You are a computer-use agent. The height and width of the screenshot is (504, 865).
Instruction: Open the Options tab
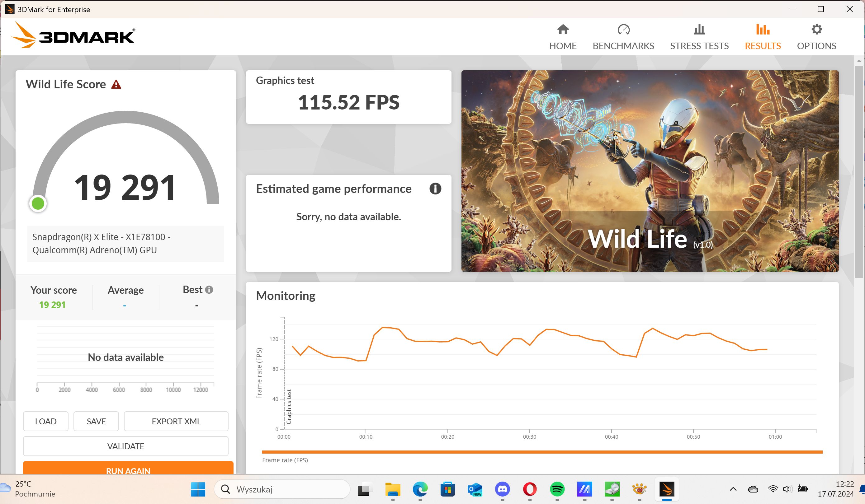(x=816, y=37)
